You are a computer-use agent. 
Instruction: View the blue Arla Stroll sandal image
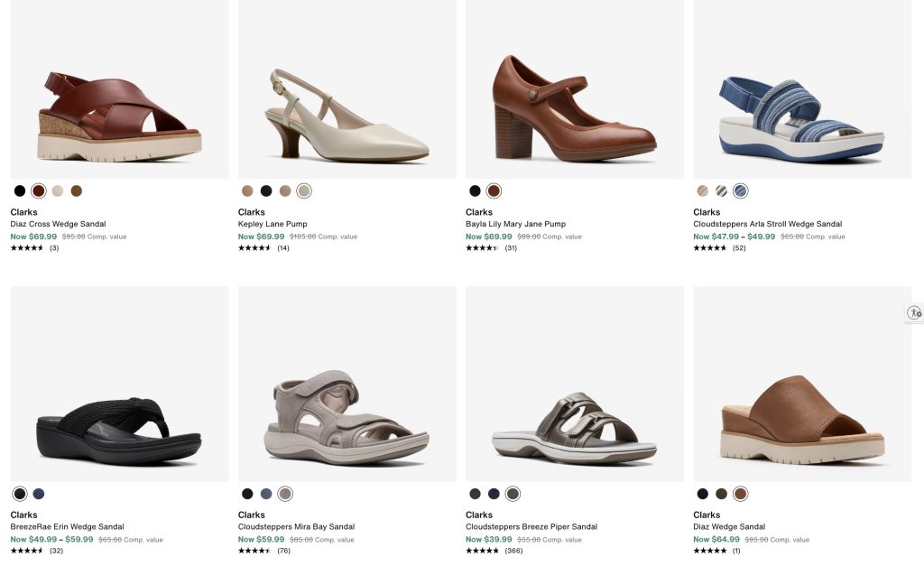pyautogui.click(x=802, y=88)
